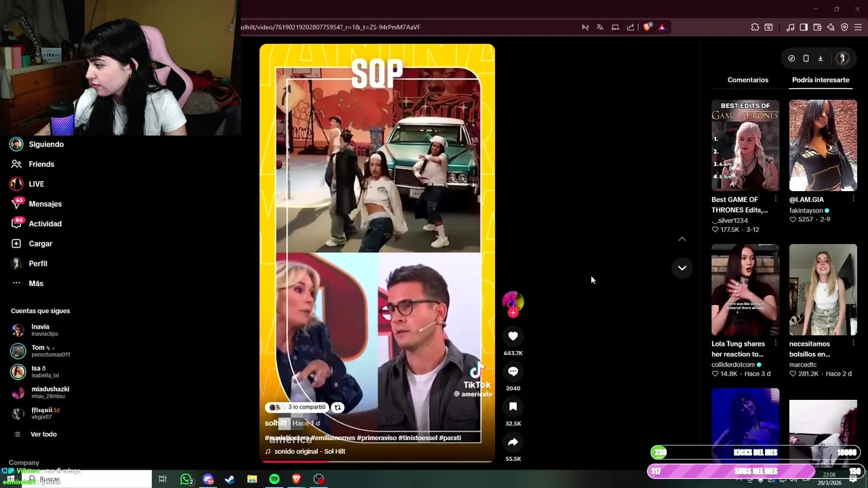868x488 pixels.
Task: Open the Brave Wallet icon
Action: (x=817, y=27)
